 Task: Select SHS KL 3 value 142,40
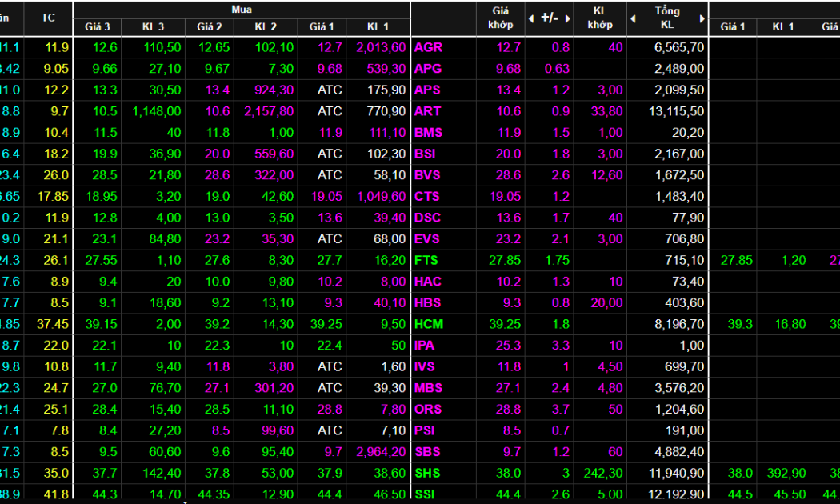[162, 474]
